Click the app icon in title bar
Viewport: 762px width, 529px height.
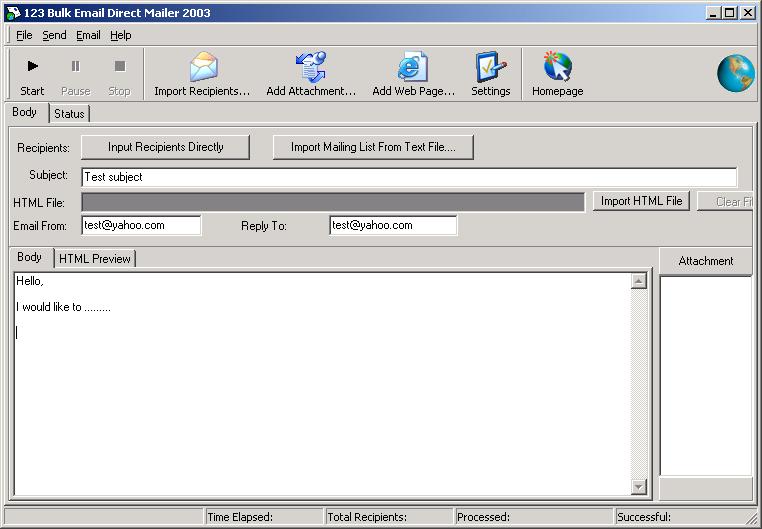pyautogui.click(x=12, y=13)
